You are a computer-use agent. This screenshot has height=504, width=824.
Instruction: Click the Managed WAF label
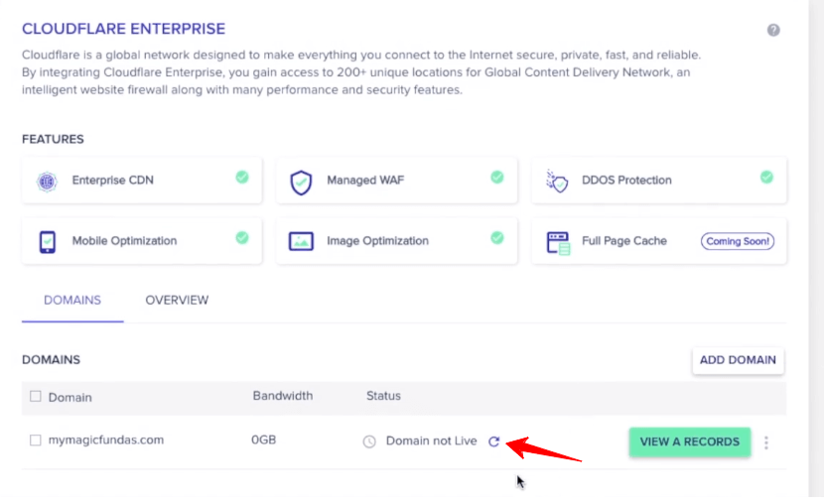(x=365, y=181)
